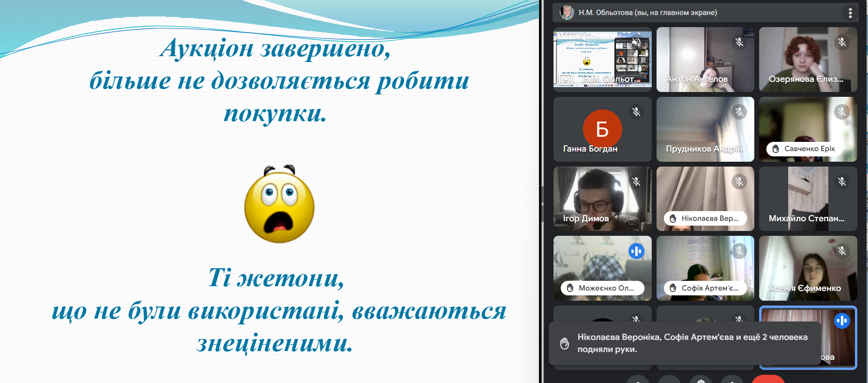Click the red Б avatar of Ганна Богдан
The image size is (868, 383).
(x=602, y=129)
